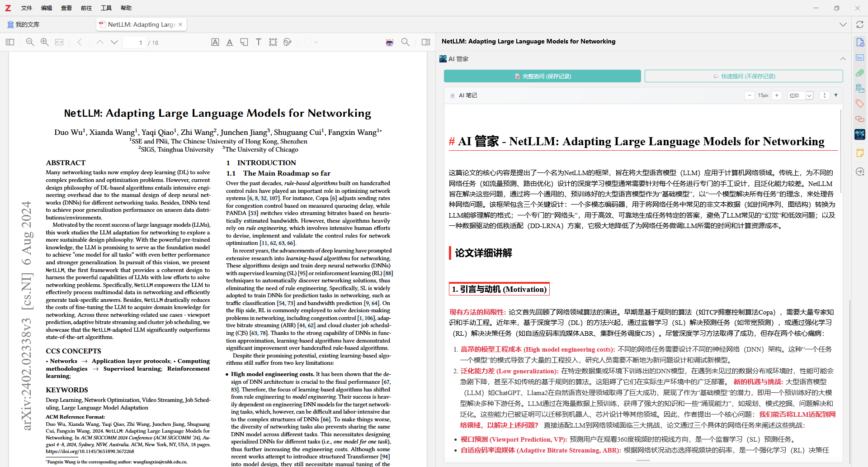The width and height of the screenshot is (868, 467).
Task: Click 完整追问 (保存记录) button
Action: pyautogui.click(x=542, y=76)
